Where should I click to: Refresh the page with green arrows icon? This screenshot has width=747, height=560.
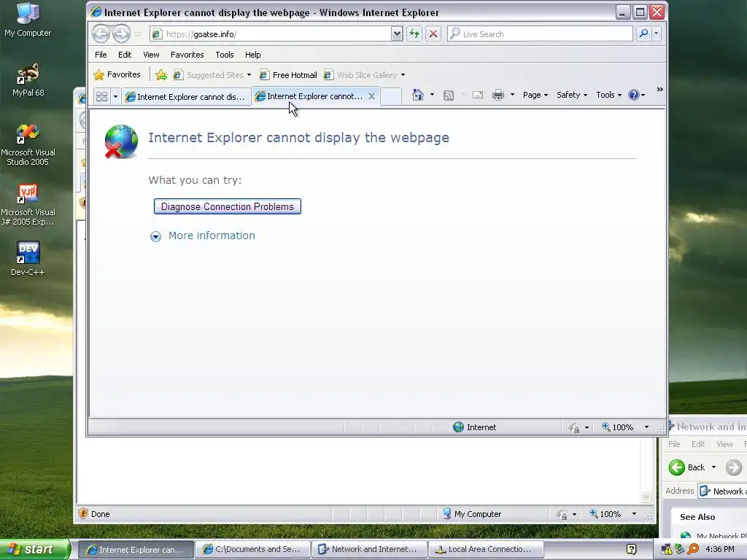tap(414, 34)
